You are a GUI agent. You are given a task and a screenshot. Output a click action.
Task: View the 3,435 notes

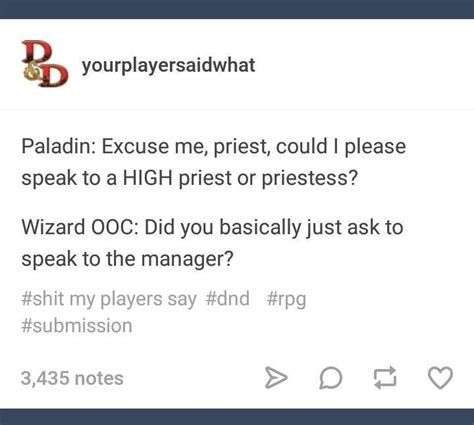coord(72,378)
